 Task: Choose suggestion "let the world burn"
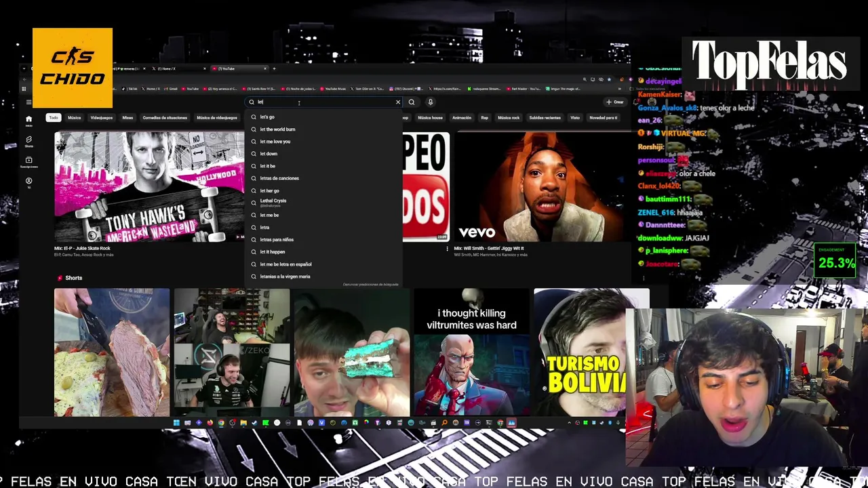click(324, 129)
